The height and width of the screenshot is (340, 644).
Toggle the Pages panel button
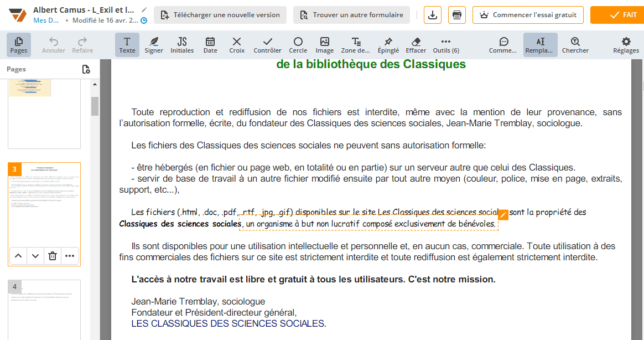[x=18, y=45]
